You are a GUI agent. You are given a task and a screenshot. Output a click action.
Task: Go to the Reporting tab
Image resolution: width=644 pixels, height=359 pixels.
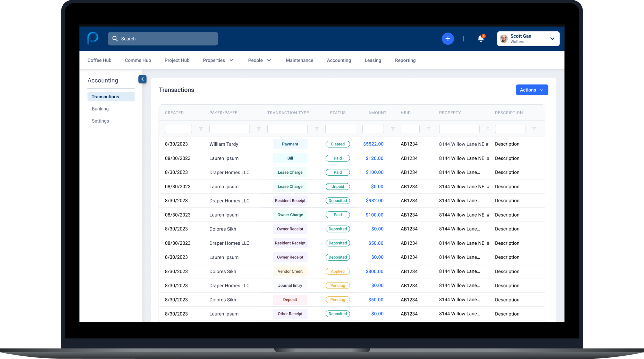coord(405,60)
